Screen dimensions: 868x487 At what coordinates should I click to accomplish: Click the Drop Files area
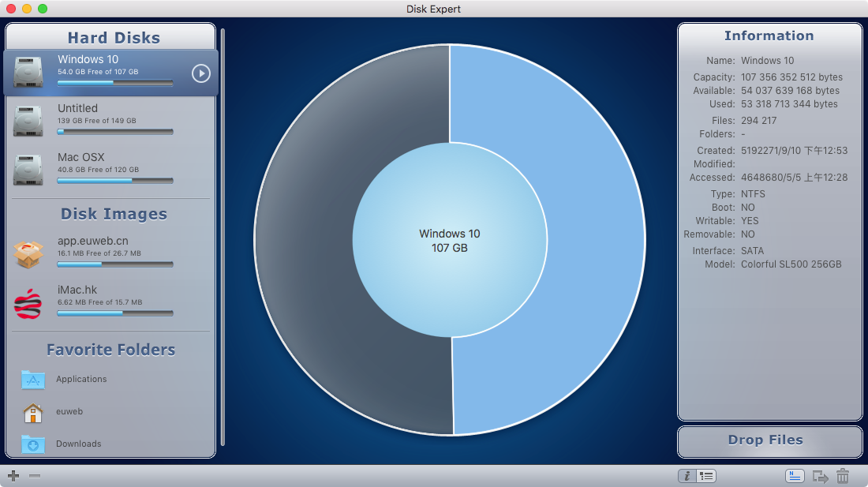click(x=770, y=442)
